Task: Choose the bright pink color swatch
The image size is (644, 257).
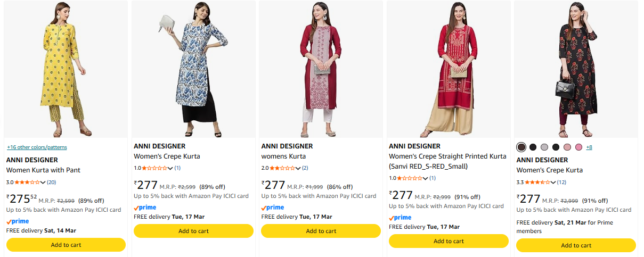Action: [579, 147]
